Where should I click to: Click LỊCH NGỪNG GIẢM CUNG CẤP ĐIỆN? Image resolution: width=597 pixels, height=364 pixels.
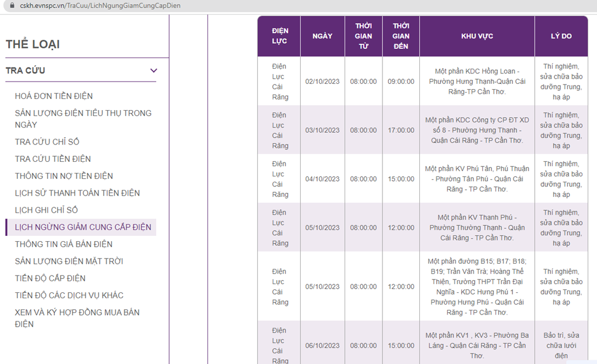tap(83, 227)
